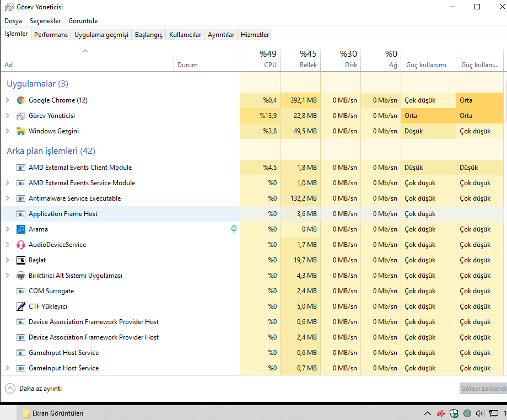The height and width of the screenshot is (420, 507).
Task: Click the Başlat process icon
Action: coord(21,260)
